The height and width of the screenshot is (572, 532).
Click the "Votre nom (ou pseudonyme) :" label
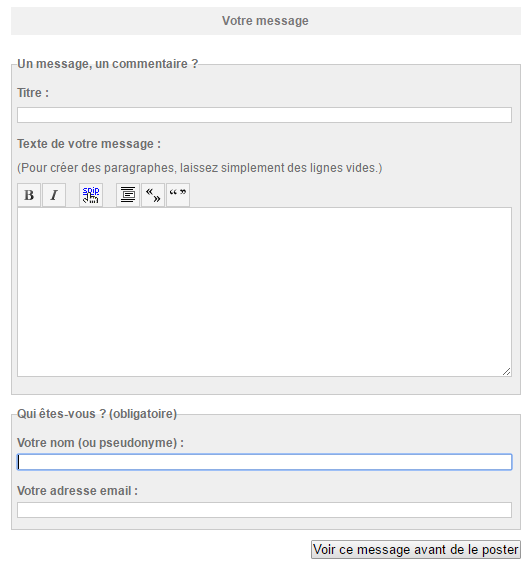tap(100, 443)
